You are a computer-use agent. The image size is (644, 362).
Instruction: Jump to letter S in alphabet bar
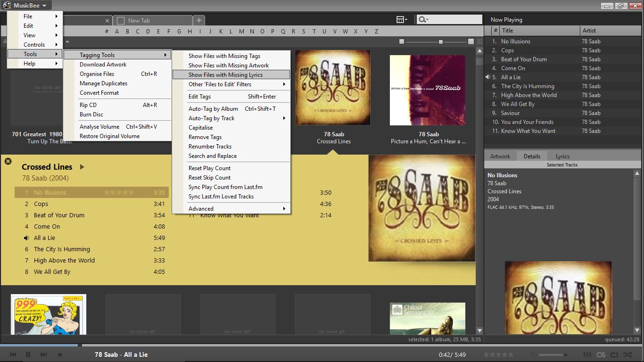click(304, 32)
